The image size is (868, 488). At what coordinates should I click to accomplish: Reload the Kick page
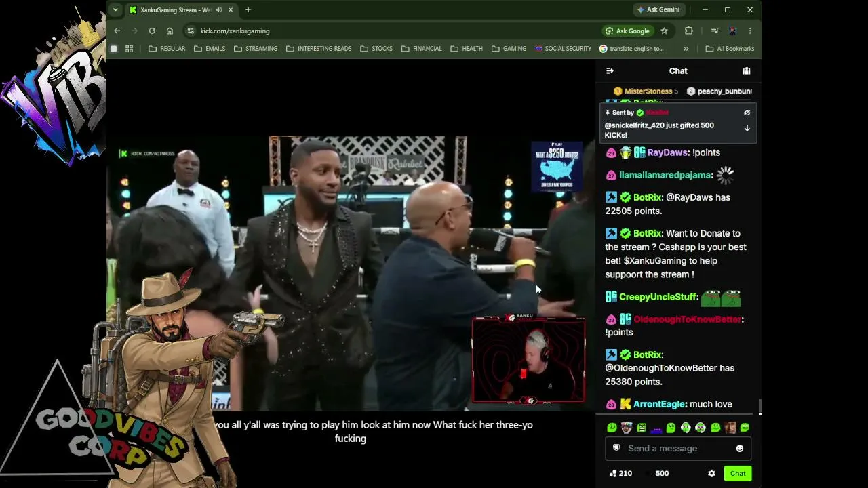[152, 30]
